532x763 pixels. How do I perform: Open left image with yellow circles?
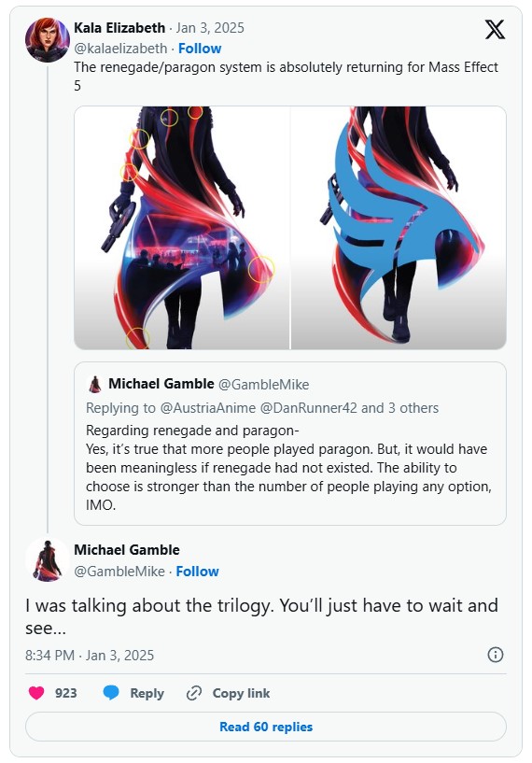tap(182, 228)
